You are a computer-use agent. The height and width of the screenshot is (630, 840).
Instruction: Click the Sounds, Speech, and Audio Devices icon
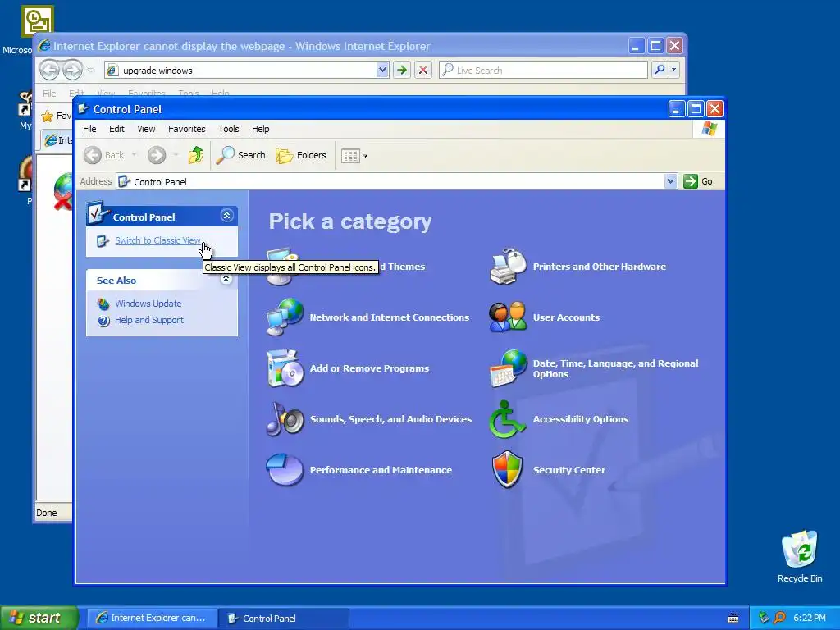tap(285, 419)
